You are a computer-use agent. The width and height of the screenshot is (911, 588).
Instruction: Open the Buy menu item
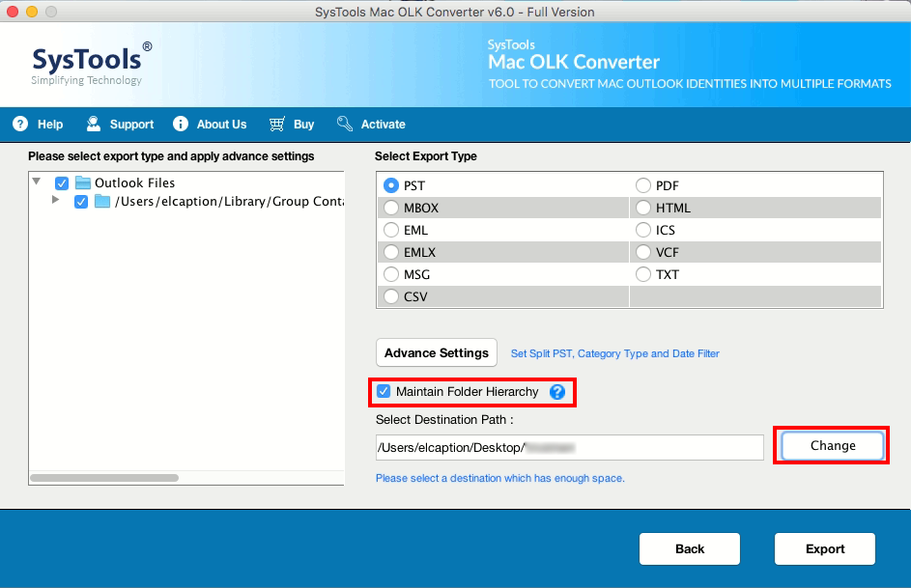click(303, 125)
